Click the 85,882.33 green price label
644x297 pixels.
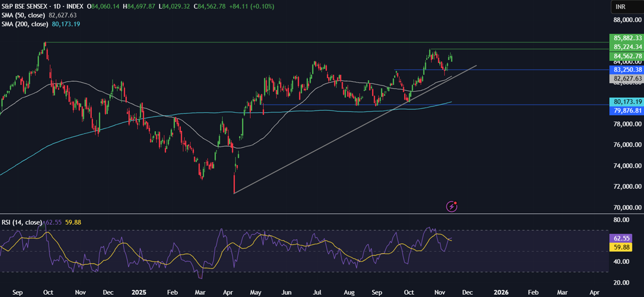pyautogui.click(x=627, y=38)
